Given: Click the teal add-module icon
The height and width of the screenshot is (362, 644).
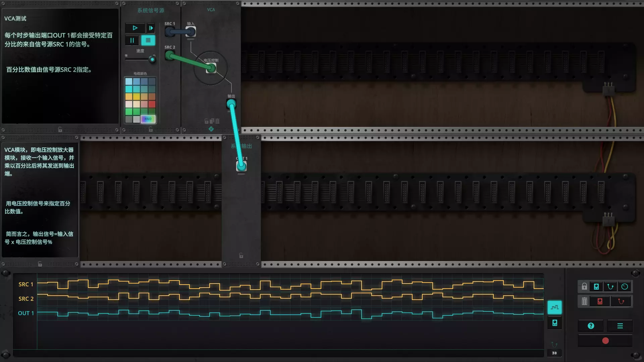Looking at the screenshot, I should pyautogui.click(x=596, y=287).
